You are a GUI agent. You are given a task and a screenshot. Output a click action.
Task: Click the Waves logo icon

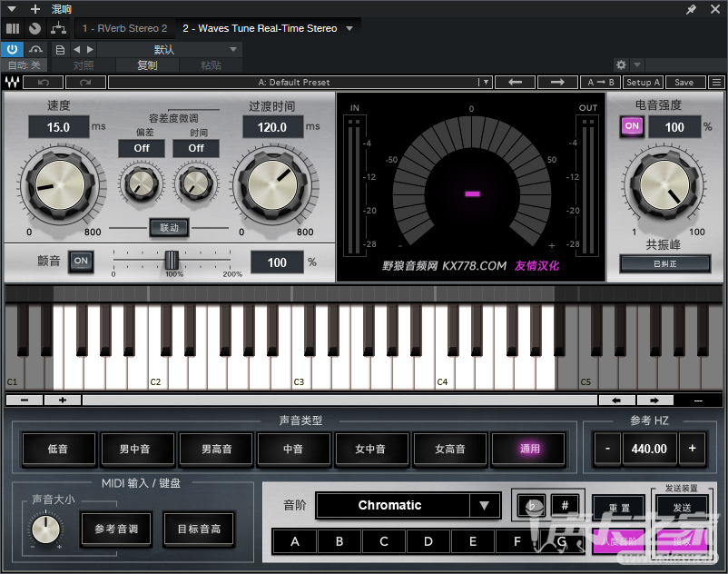[13, 83]
